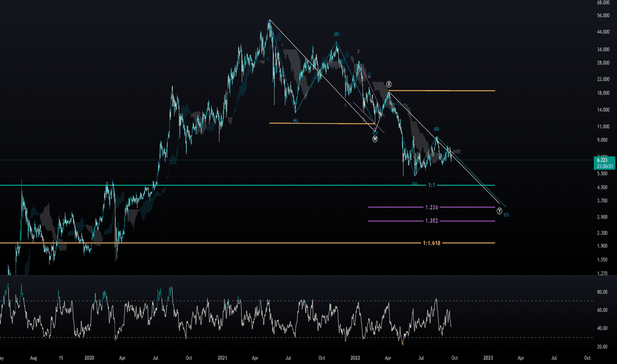Click the bar countdown 21:36:21
Screen dimensions: 617x364
[x=604, y=166]
